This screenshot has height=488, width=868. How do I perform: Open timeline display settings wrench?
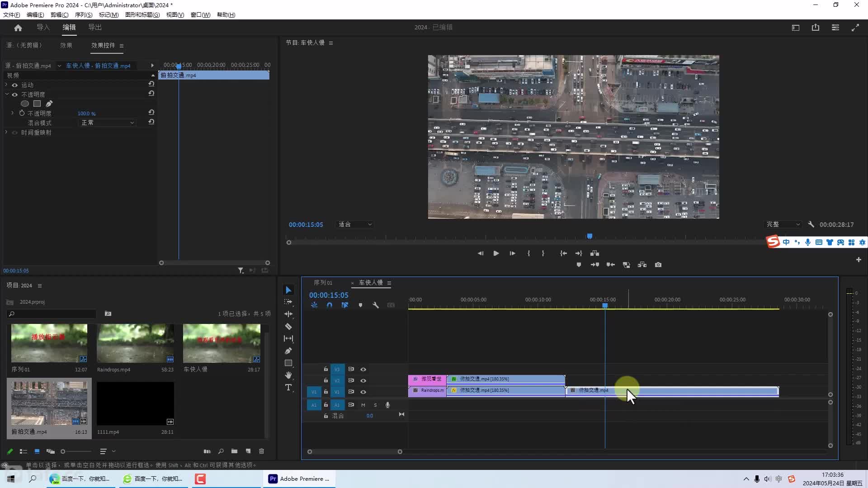pos(376,305)
